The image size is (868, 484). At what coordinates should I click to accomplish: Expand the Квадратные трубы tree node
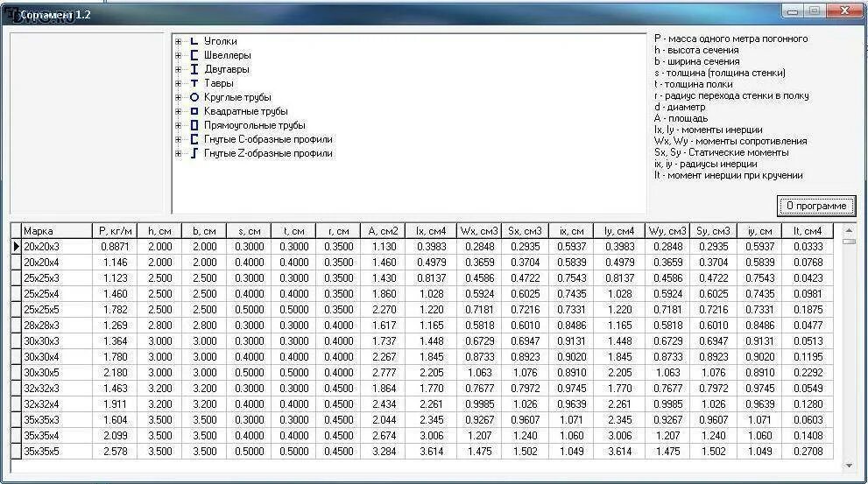point(179,112)
